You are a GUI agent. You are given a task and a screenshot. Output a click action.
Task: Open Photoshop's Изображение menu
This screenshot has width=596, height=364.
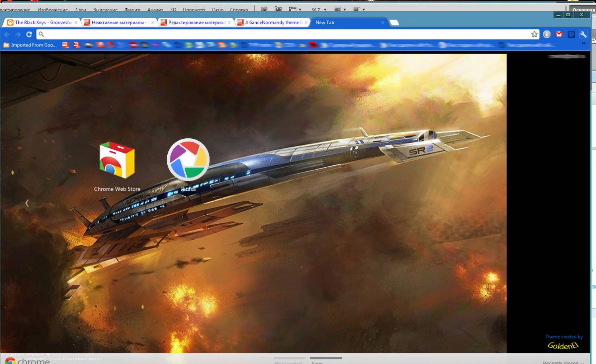[52, 10]
